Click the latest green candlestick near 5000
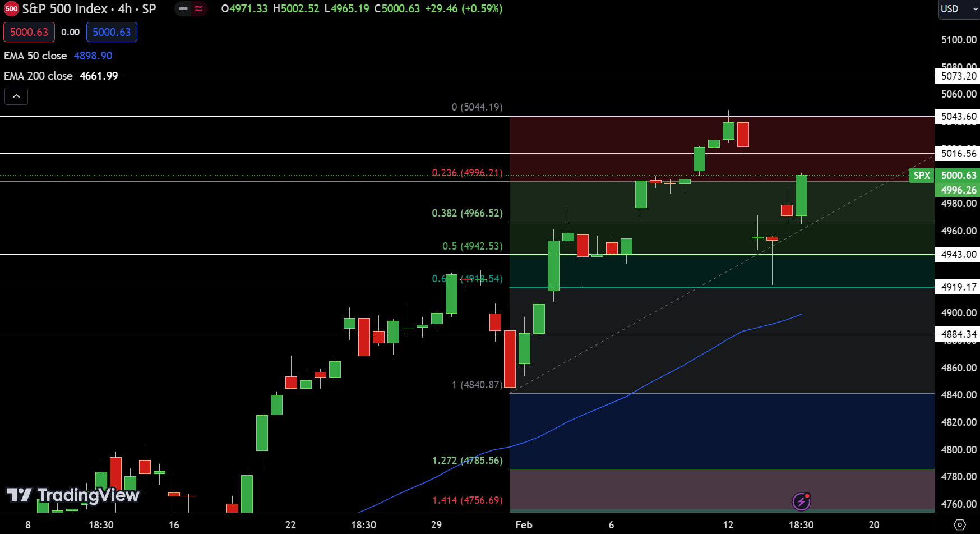This screenshot has height=534, width=980. [801, 196]
